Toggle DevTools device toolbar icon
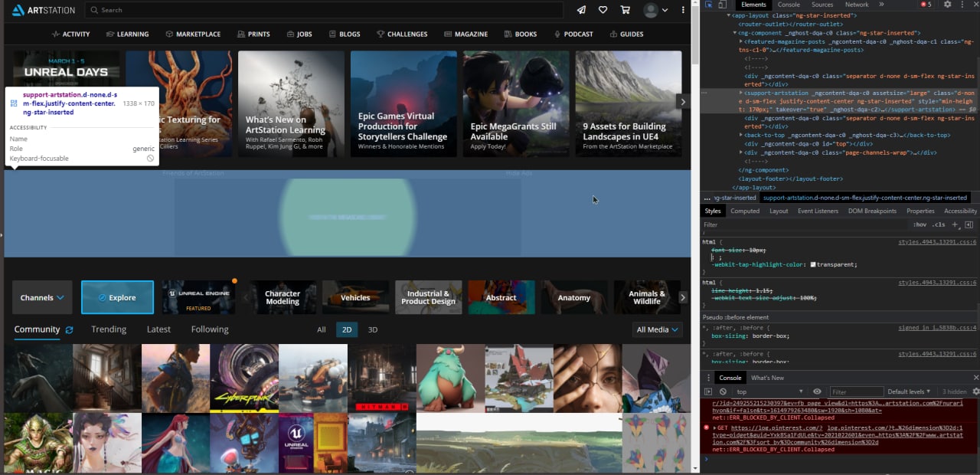980x475 pixels. coord(722,5)
